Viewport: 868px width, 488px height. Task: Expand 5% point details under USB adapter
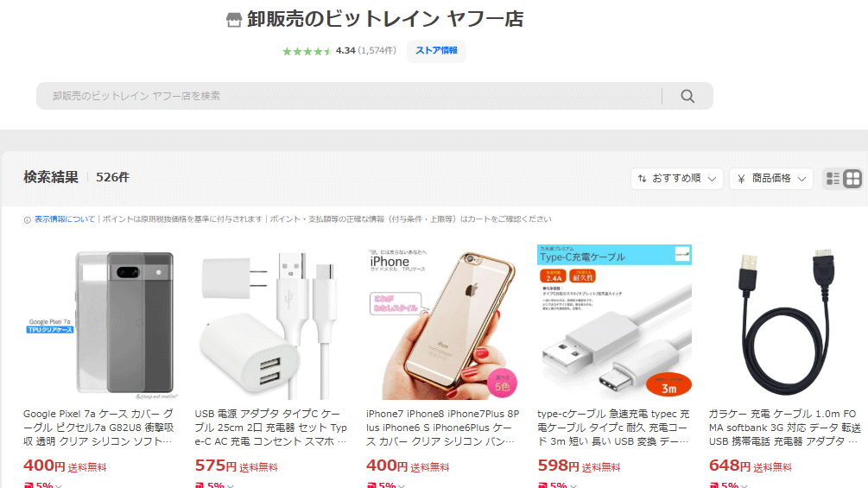[231, 485]
